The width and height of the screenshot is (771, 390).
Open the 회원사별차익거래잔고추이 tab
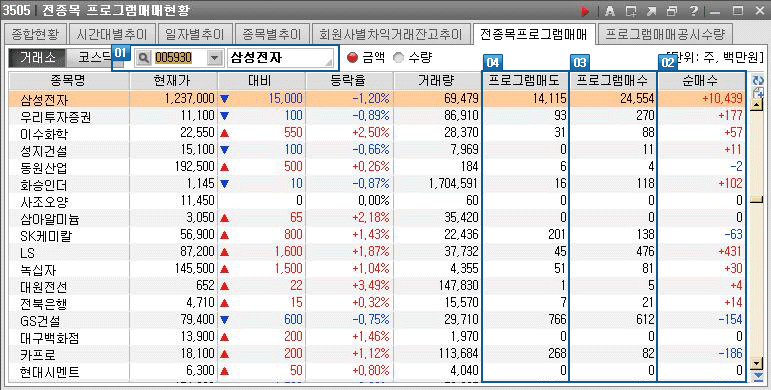pos(391,34)
